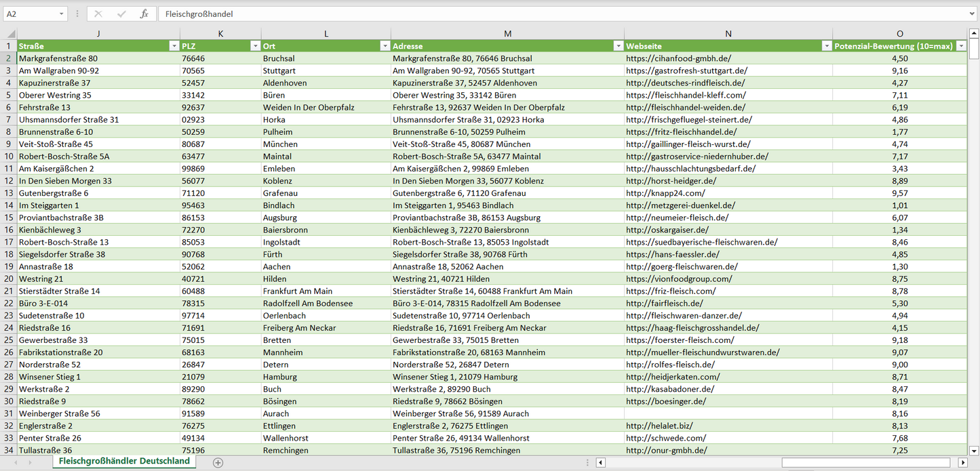Click the Enter checkmark icon in formula bar

pos(121,14)
